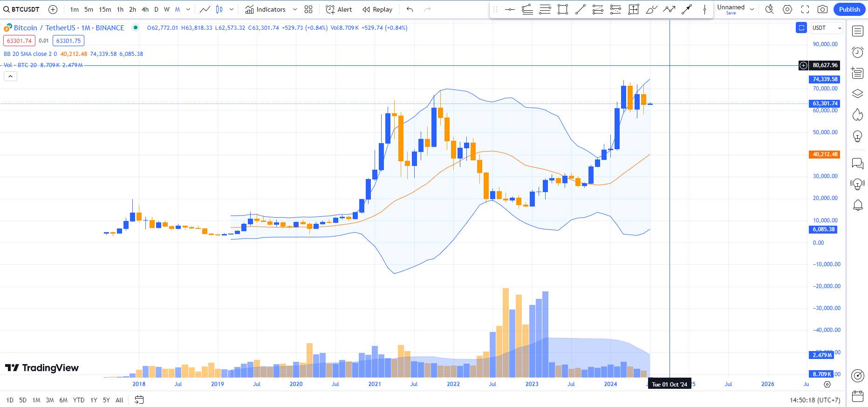This screenshot has width=868, height=407.
Task: Open the object tree layers icon
Action: (858, 94)
